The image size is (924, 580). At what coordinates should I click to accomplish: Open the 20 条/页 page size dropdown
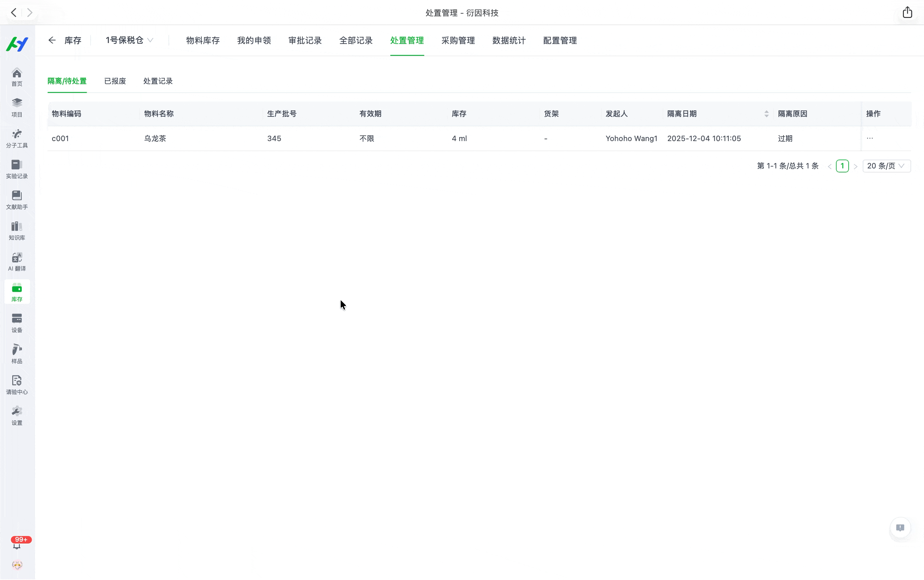[886, 166]
